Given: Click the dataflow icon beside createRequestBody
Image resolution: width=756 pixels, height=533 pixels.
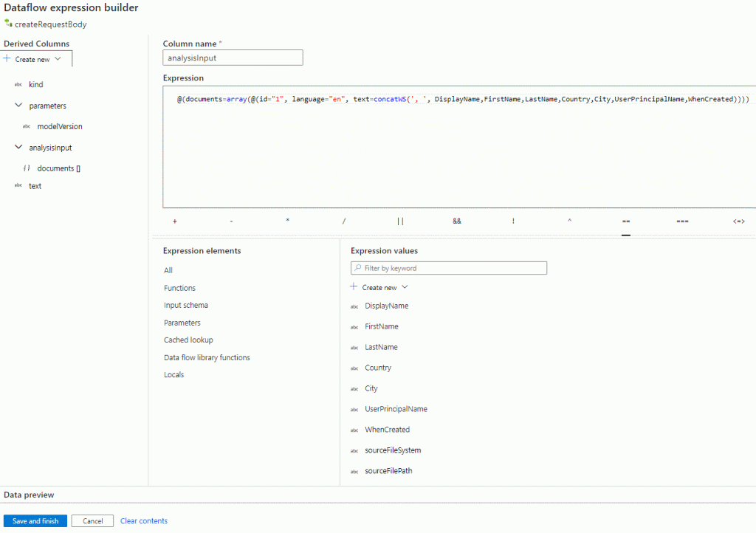Looking at the screenshot, I should (8, 23).
